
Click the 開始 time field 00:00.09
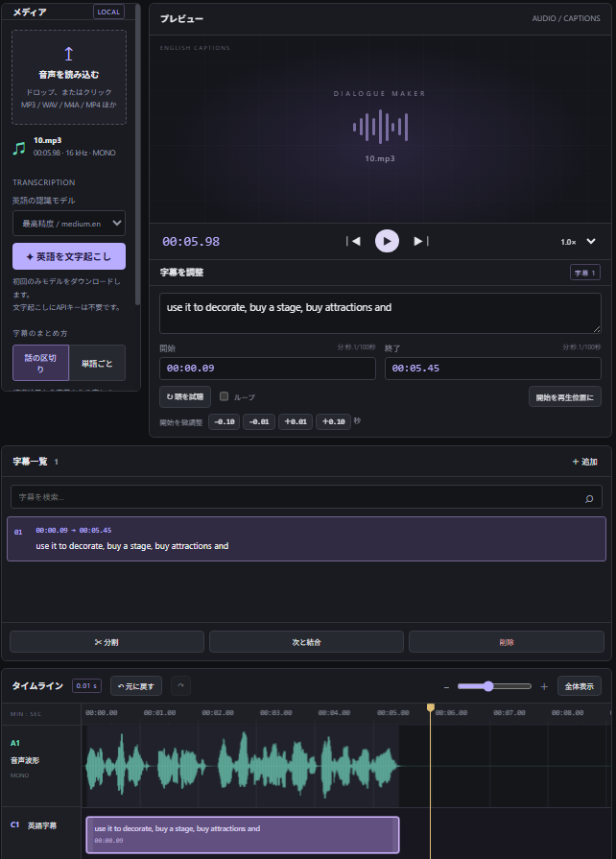tap(268, 369)
